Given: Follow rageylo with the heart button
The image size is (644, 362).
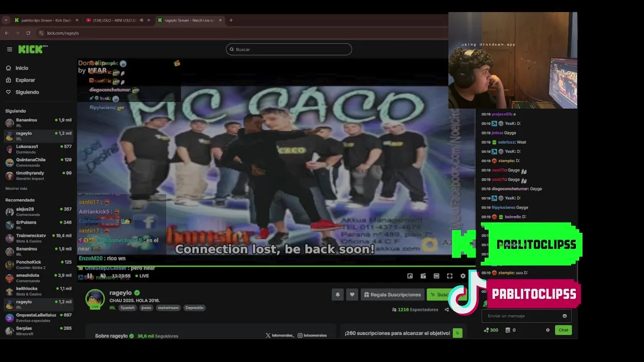Looking at the screenshot, I should tap(352, 295).
